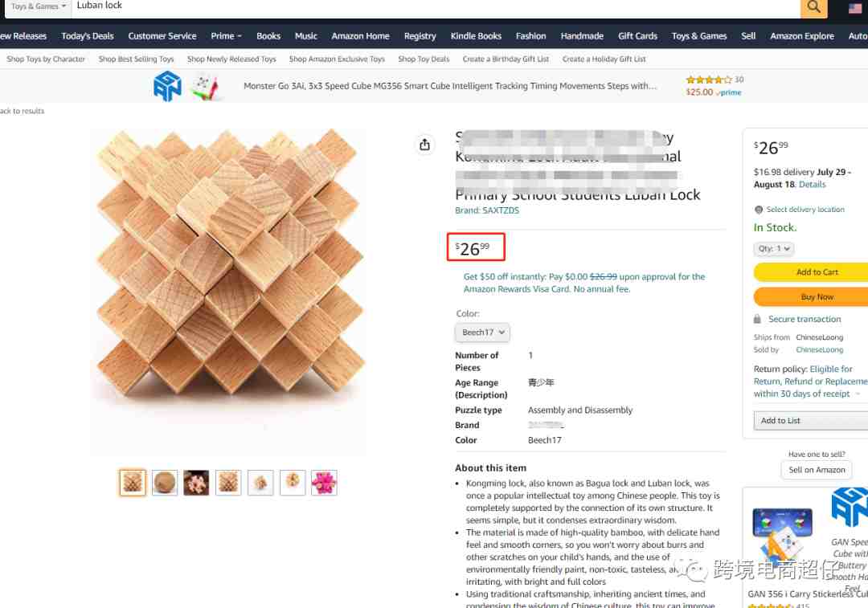Click the orange search magnifier button
The width and height of the screenshot is (868, 608).
[x=813, y=7]
